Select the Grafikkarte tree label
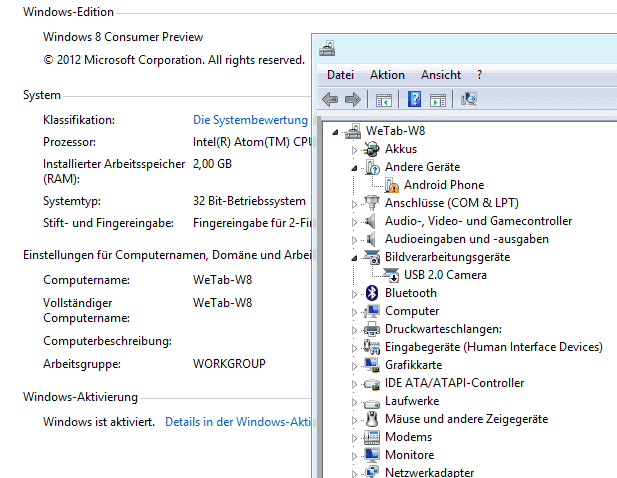This screenshot has height=478, width=617. click(x=413, y=365)
